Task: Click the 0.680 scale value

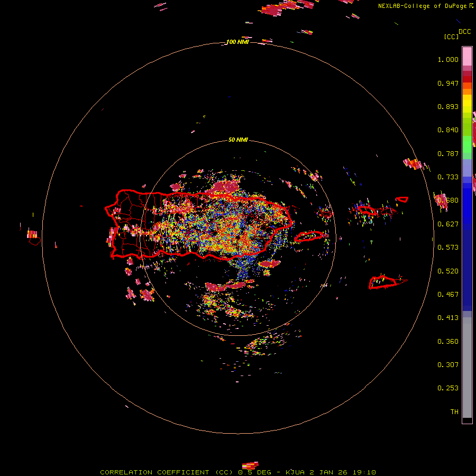Action: [448, 200]
